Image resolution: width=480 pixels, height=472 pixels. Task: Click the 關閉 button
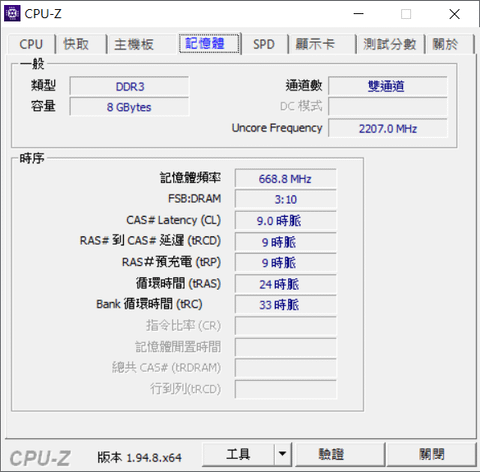click(431, 454)
